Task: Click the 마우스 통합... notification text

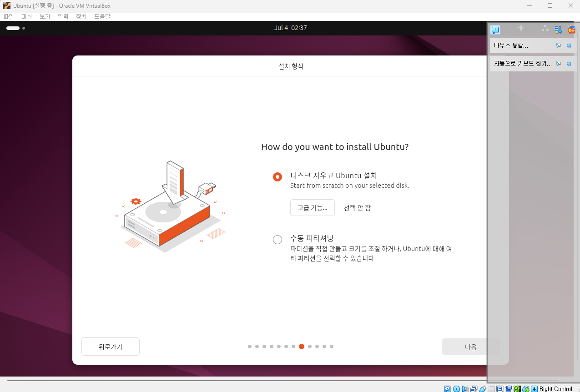Action: pos(511,45)
